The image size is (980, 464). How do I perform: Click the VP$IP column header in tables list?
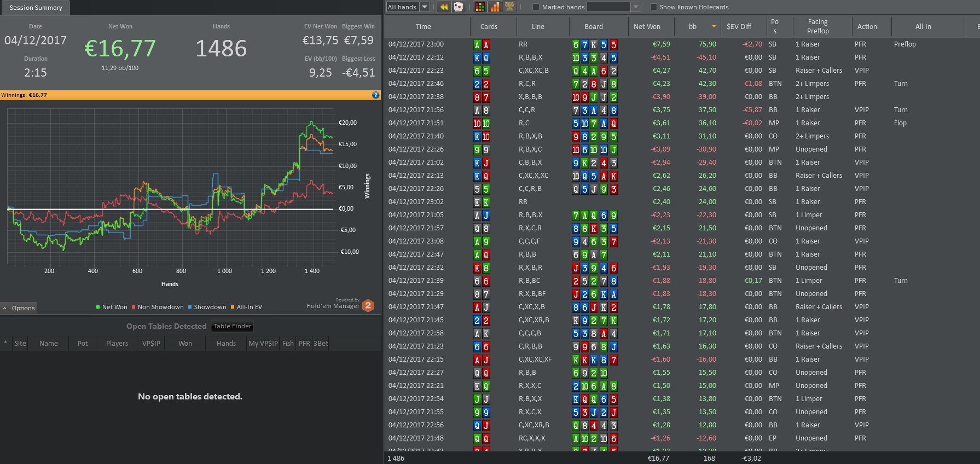pyautogui.click(x=152, y=344)
